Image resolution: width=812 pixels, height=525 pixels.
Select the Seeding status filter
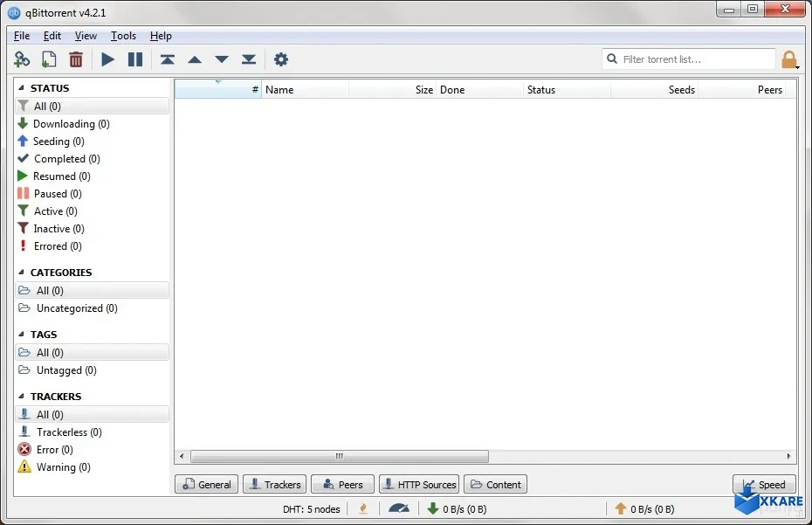(x=55, y=141)
